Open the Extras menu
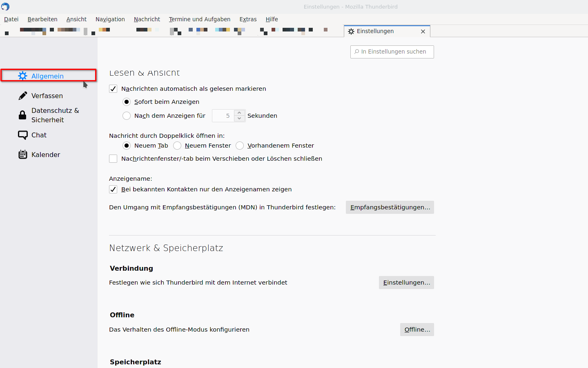Screen dimensions: 588x368 coord(248,19)
